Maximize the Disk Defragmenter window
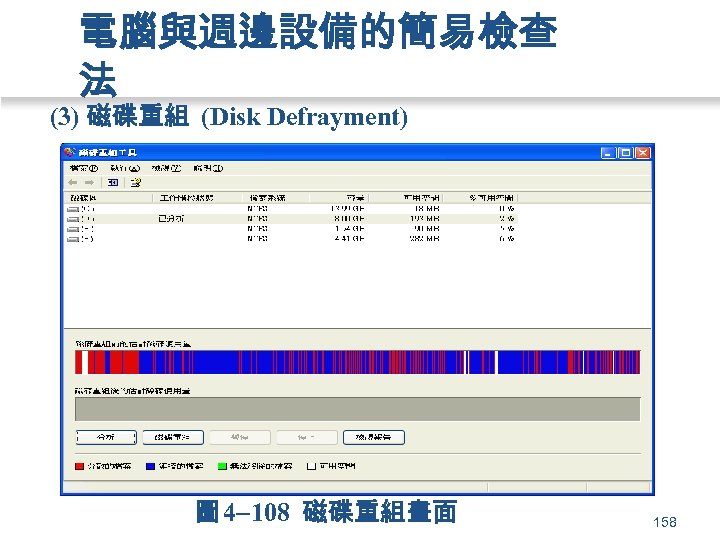The height and width of the screenshot is (540, 720). [x=625, y=153]
